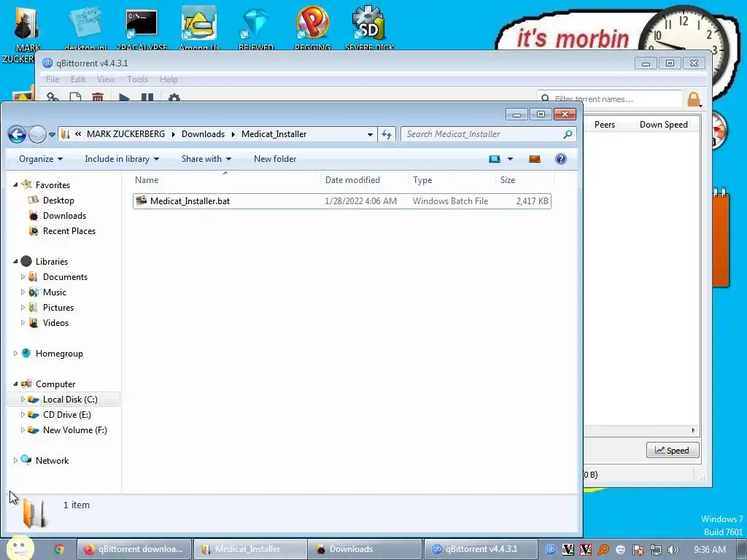747x560 pixels.
Task: Collapse the Computer tree group
Action: pyautogui.click(x=15, y=384)
